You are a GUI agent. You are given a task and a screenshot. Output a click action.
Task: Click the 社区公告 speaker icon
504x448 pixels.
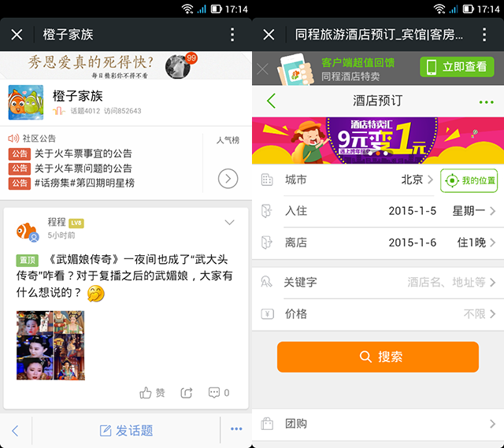tap(13, 139)
